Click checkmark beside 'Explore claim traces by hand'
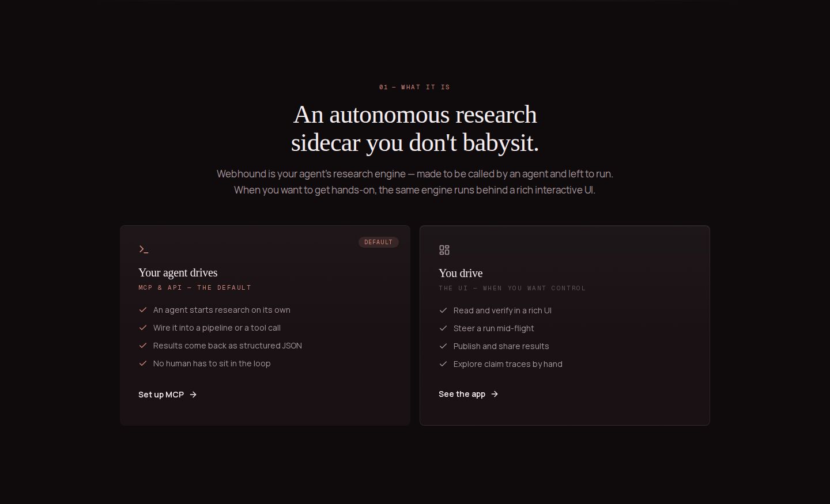 coord(443,364)
